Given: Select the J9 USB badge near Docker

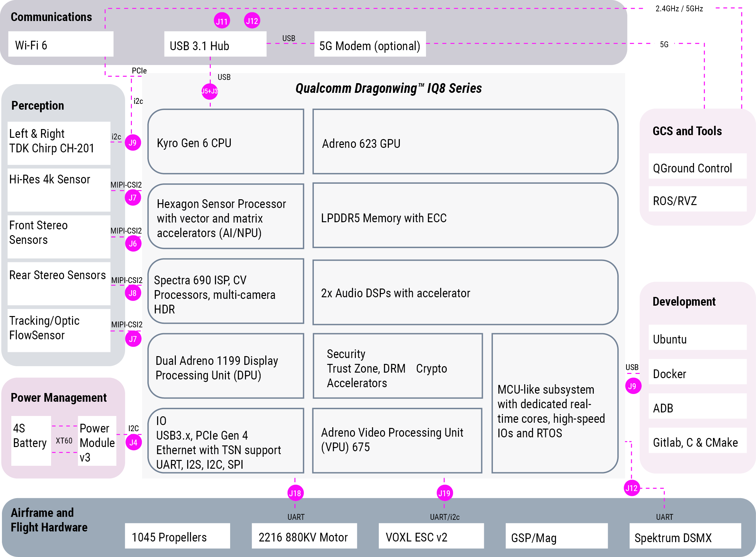Looking at the screenshot, I should (x=633, y=386).
